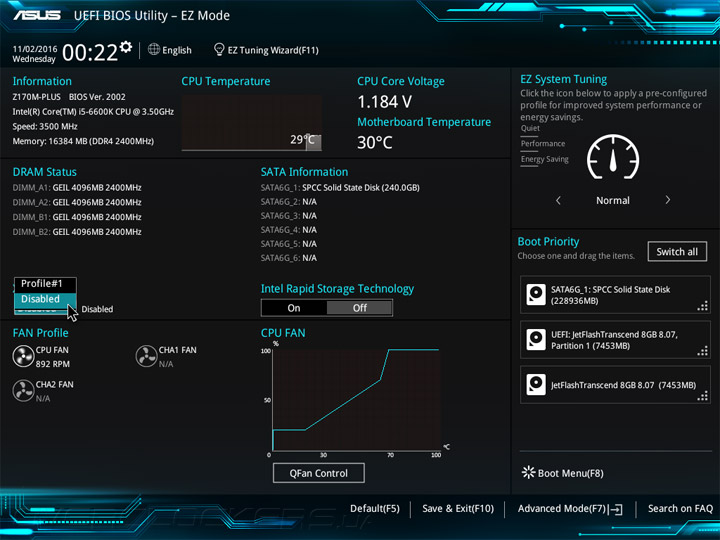The width and height of the screenshot is (720, 540).
Task: Click the EZ System Tuning gauge icon
Action: tap(613, 157)
